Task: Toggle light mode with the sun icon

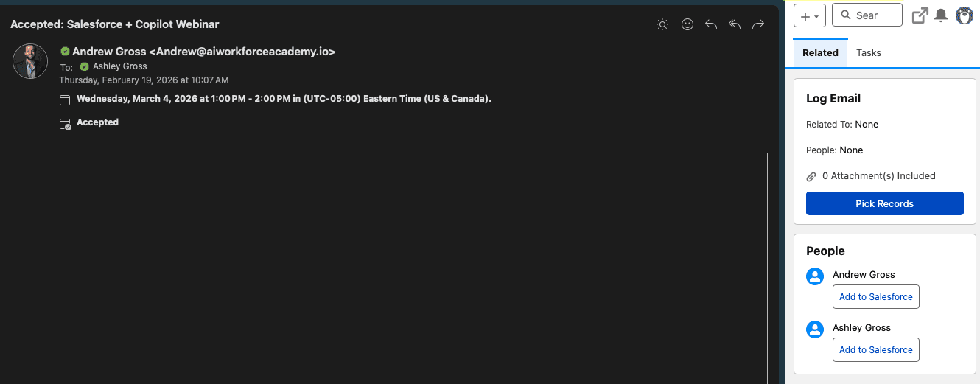Action: click(662, 24)
